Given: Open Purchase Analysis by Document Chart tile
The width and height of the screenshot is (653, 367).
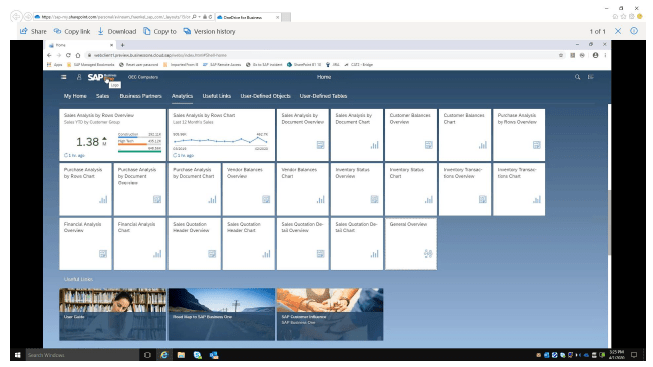Looking at the screenshot, I should [x=194, y=190].
